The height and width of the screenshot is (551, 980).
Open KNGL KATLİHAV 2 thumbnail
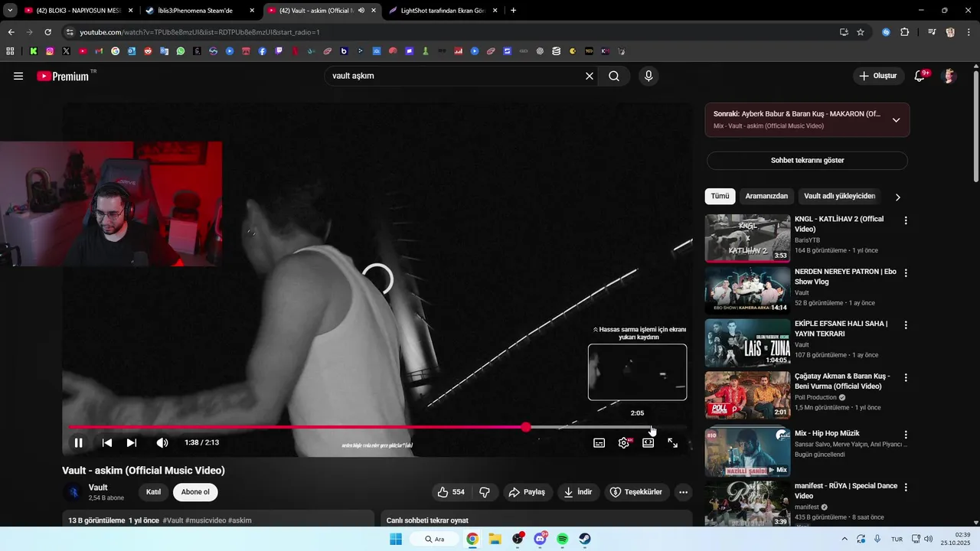point(747,238)
